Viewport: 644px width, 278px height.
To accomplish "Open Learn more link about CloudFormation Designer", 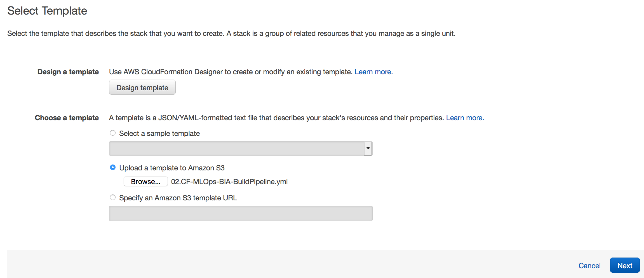I will coord(373,72).
